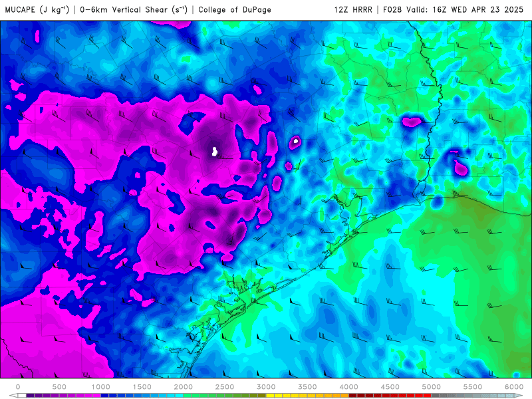Click the 3500 value on the color scale
This screenshot has height=399, width=532.
[x=308, y=387]
